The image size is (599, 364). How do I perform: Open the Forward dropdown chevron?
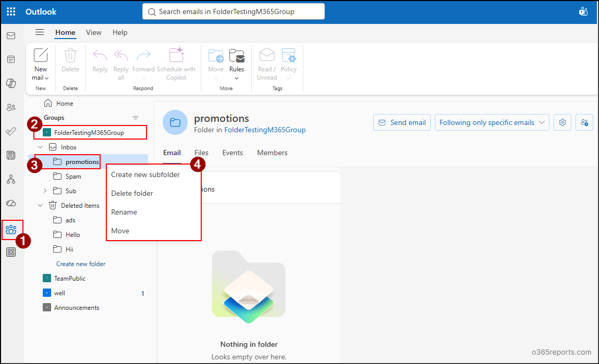coord(144,78)
